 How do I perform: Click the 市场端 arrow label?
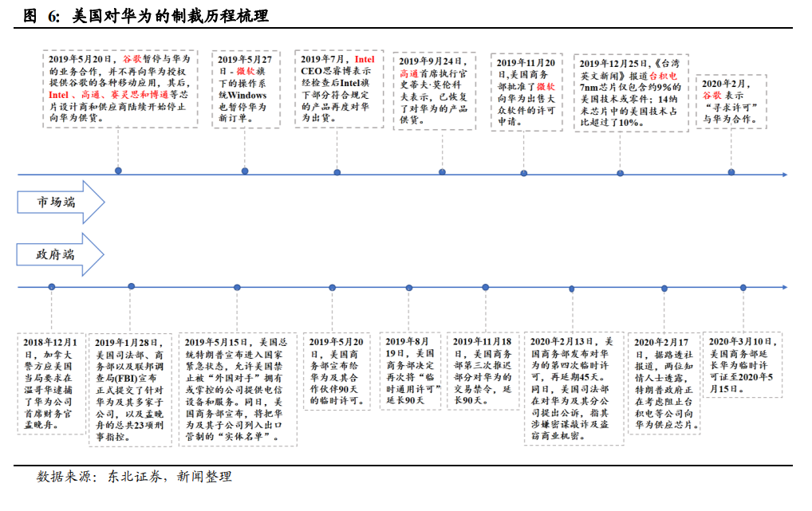pos(61,202)
